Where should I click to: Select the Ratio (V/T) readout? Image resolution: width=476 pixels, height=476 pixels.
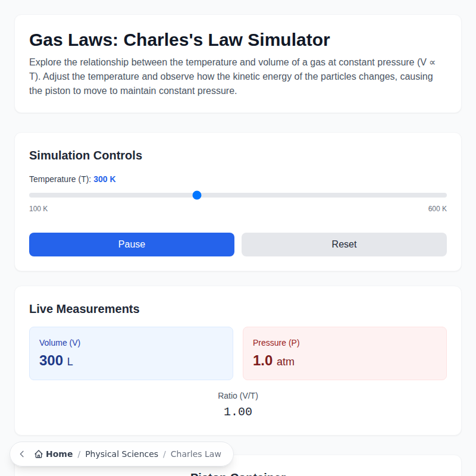click(x=237, y=403)
